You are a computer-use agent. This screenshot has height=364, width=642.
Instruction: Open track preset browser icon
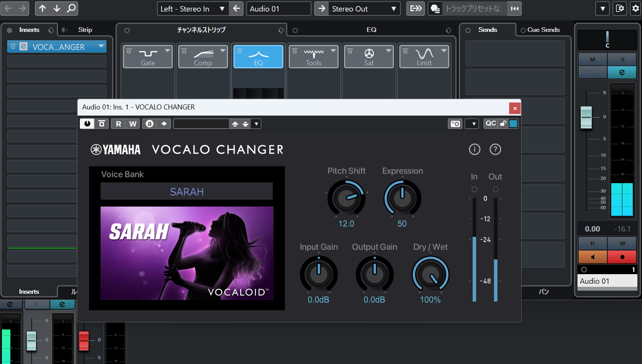(435, 8)
